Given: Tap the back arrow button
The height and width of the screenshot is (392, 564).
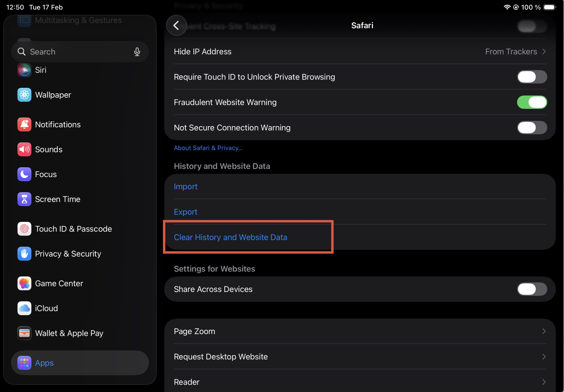Looking at the screenshot, I should (176, 26).
